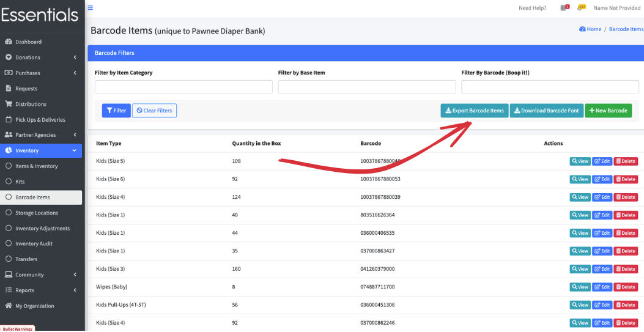Delete the Wipes (Baby) barcode row
The image size is (644, 332).
pyautogui.click(x=626, y=287)
